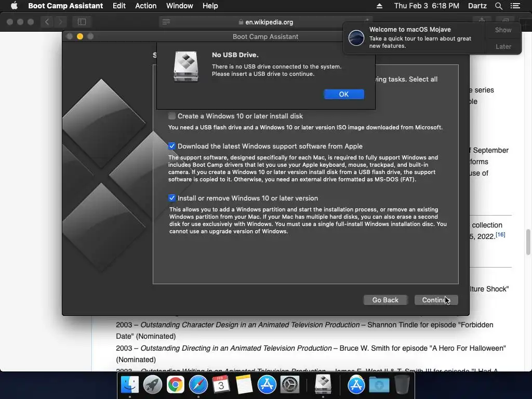Click the Wikipedia page scrollbar thumb
The width and height of the screenshot is (532, 399).
click(528, 242)
